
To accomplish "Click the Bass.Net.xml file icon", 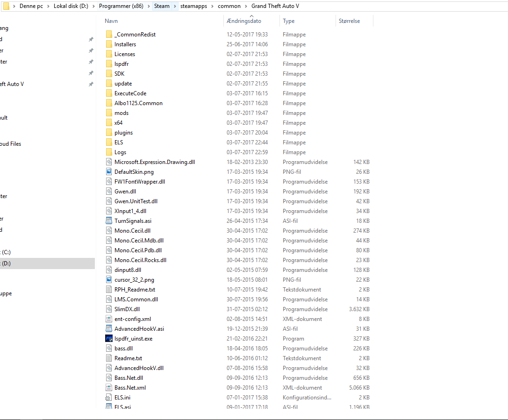I will point(109,388).
